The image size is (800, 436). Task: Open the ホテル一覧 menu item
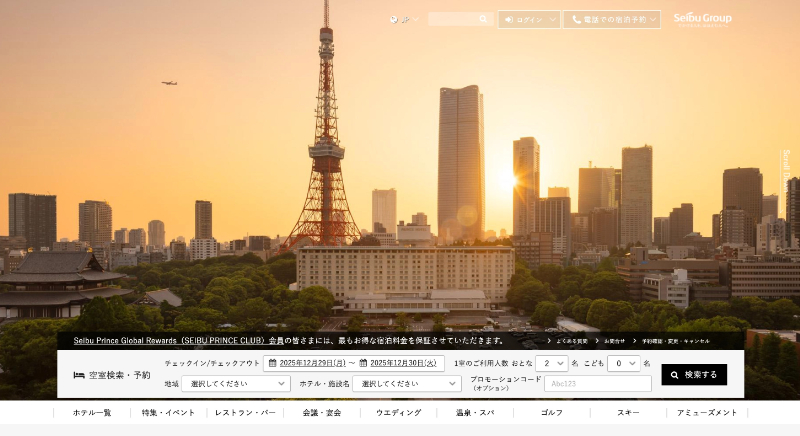tap(92, 412)
